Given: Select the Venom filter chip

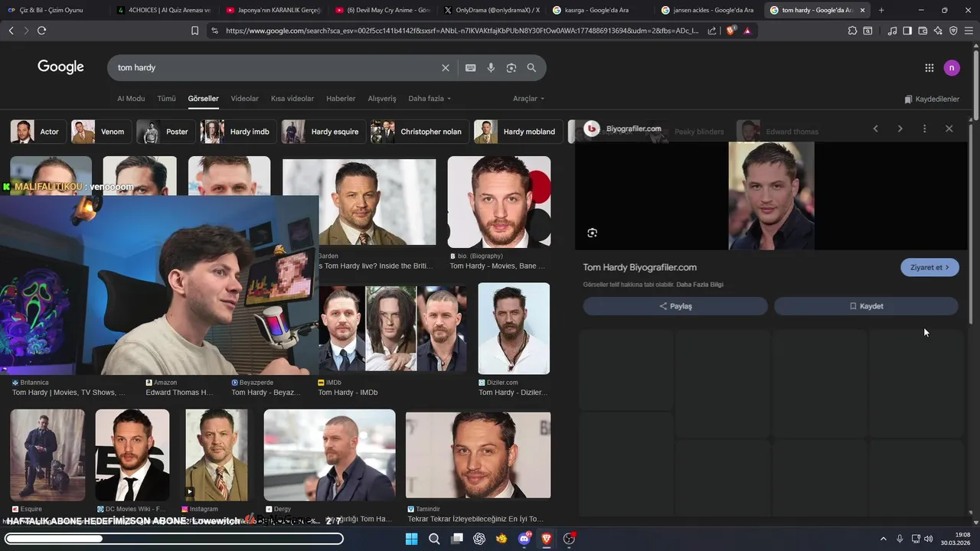Looking at the screenshot, I should pyautogui.click(x=100, y=132).
